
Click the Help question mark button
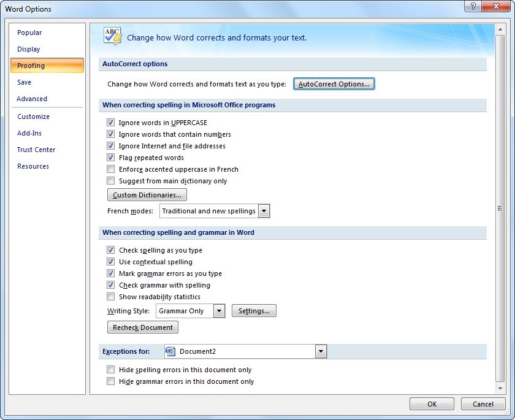pos(473,6)
